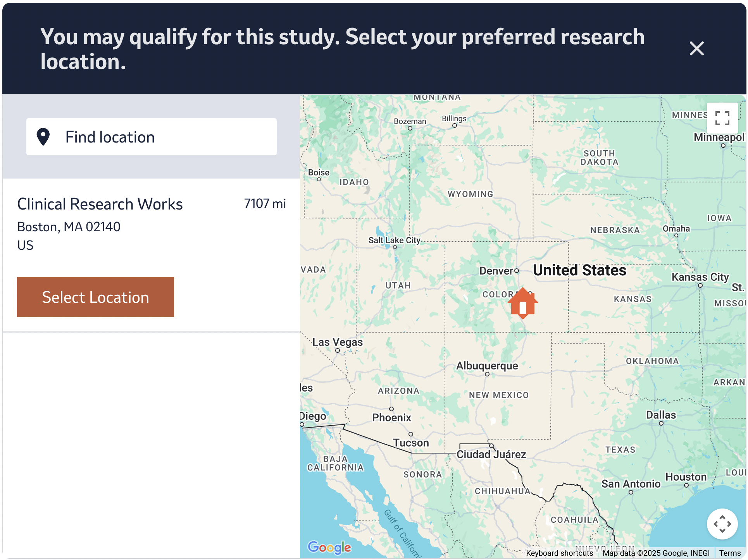Open Keyboard shortcuts link
Screen dimensions: 748x560
pyautogui.click(x=559, y=553)
